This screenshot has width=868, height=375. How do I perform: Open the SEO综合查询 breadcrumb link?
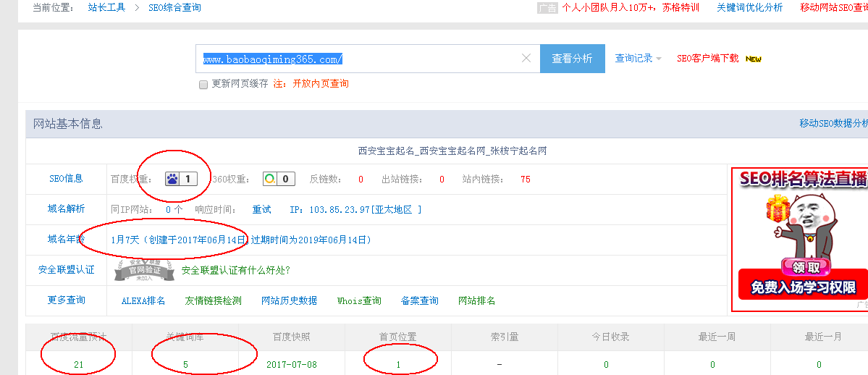175,8
